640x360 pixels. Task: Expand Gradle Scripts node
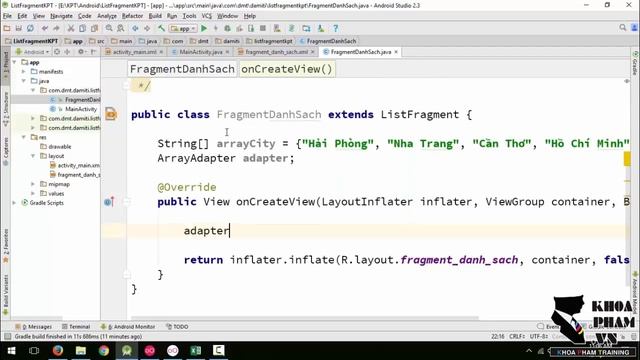15,203
